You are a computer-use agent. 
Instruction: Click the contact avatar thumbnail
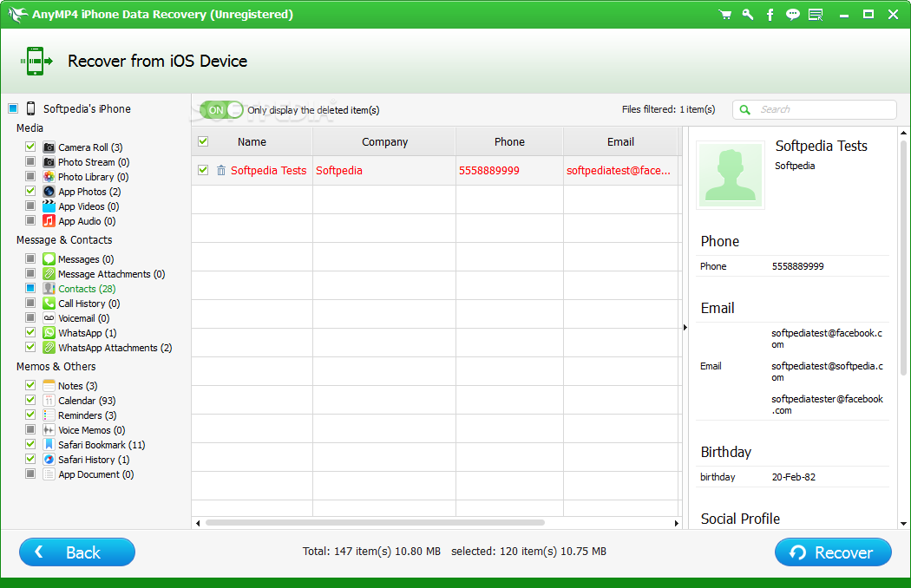pos(731,175)
